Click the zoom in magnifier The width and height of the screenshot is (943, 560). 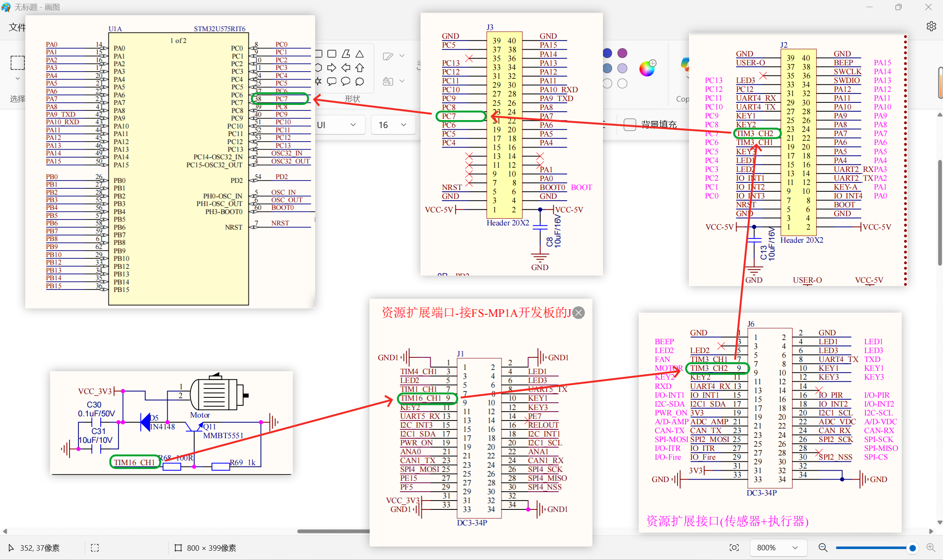[x=931, y=548]
